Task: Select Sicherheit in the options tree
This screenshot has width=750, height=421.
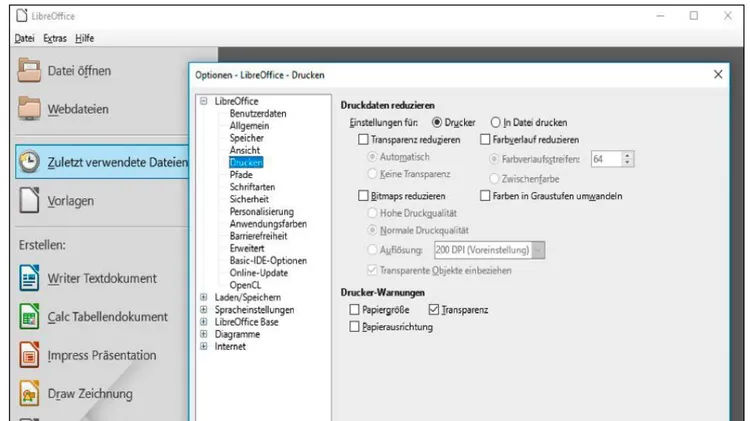Action: tap(249, 199)
